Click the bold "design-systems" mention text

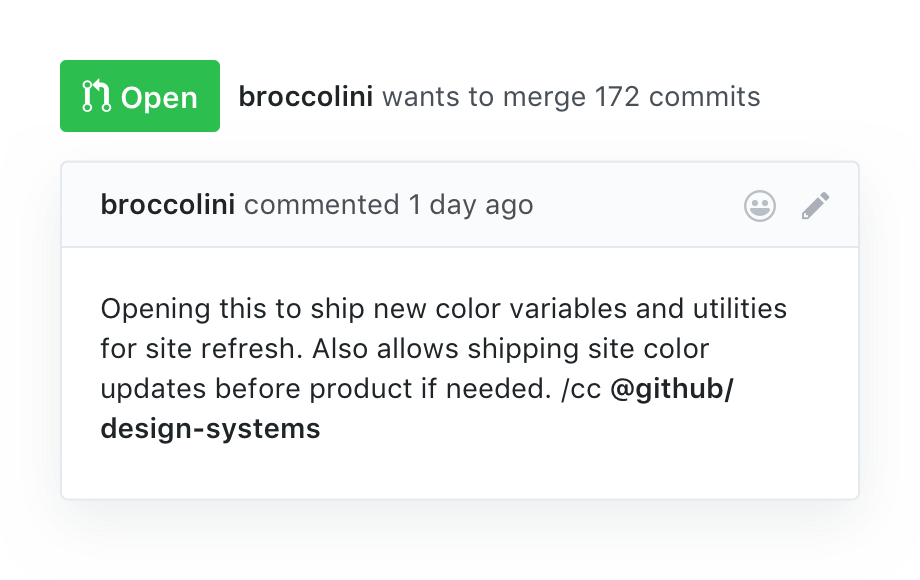(x=210, y=429)
